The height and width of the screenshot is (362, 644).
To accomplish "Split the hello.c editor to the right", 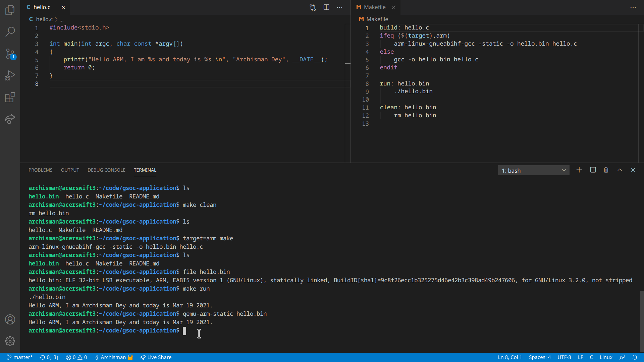I will [x=326, y=7].
